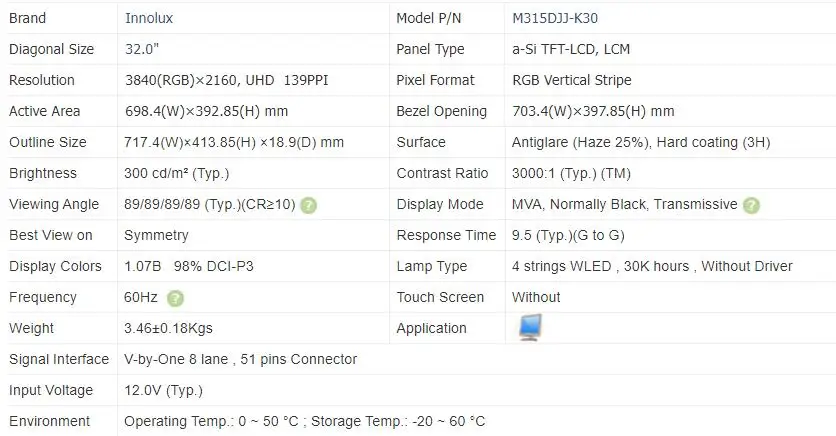Image resolution: width=836 pixels, height=436 pixels.
Task: Click the monitor icon in Application row
Action: (528, 327)
